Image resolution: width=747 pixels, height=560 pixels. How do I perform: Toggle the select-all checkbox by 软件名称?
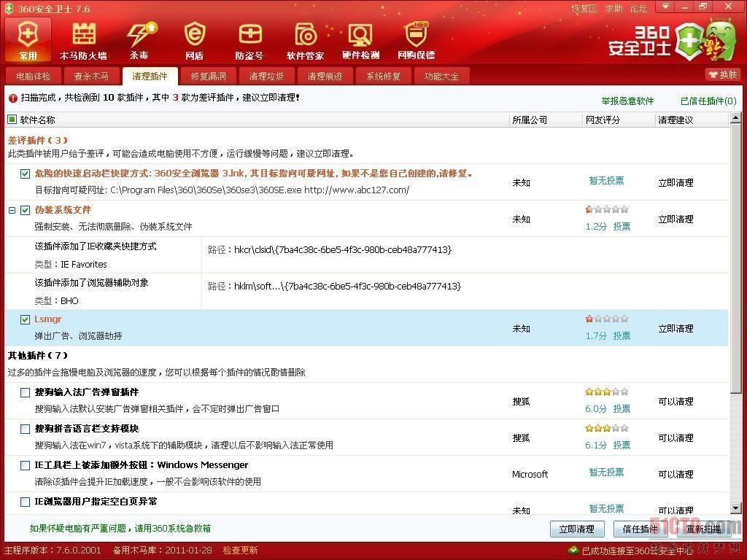(12, 120)
